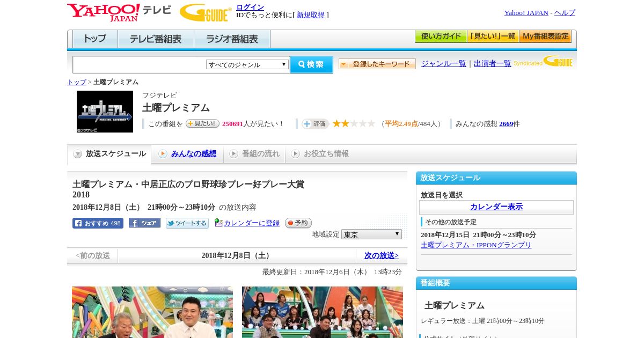Image resolution: width=644 pixels, height=338 pixels.
Task: Select お役立ち情報 tab
Action: point(320,154)
